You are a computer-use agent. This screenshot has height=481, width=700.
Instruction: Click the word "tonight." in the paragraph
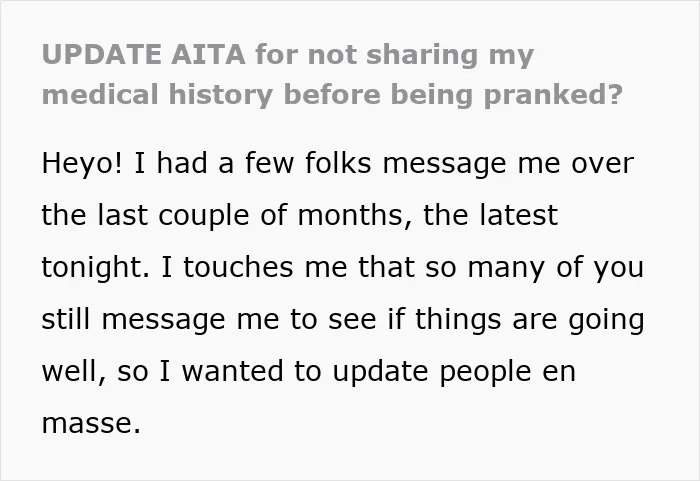click(96, 268)
